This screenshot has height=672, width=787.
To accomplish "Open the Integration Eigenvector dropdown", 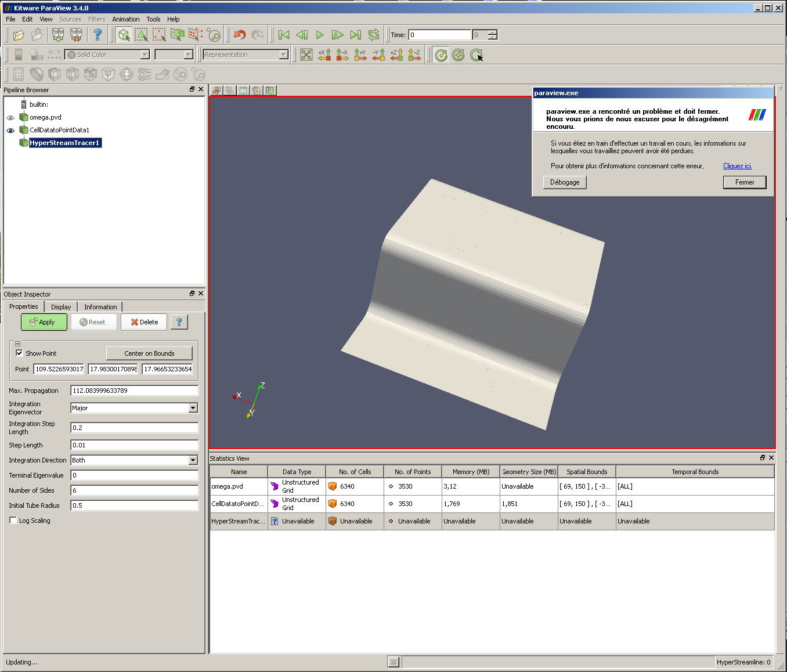I will pos(134,408).
